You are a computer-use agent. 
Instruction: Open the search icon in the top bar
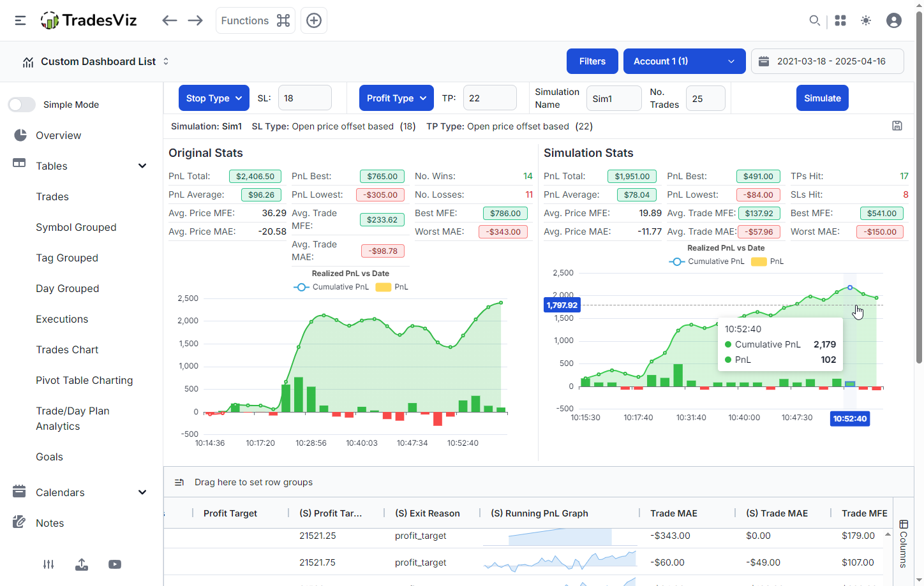coord(815,20)
